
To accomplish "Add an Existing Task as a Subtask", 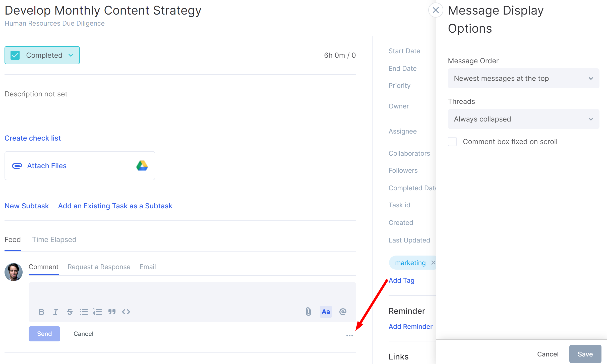I will point(115,206).
